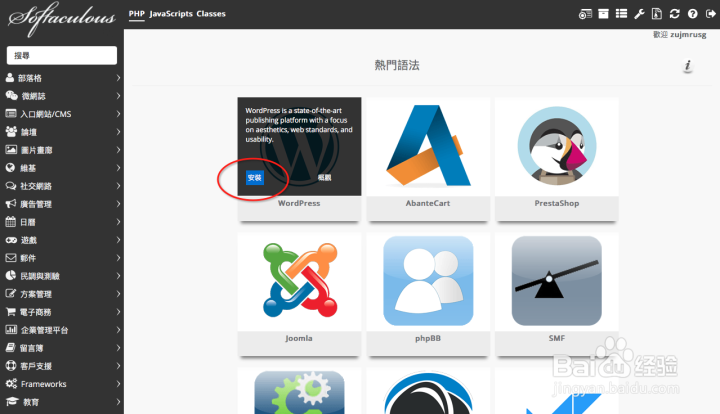Click the shopping cart icon beside 電子商務
720x414 pixels.
click(x=11, y=312)
